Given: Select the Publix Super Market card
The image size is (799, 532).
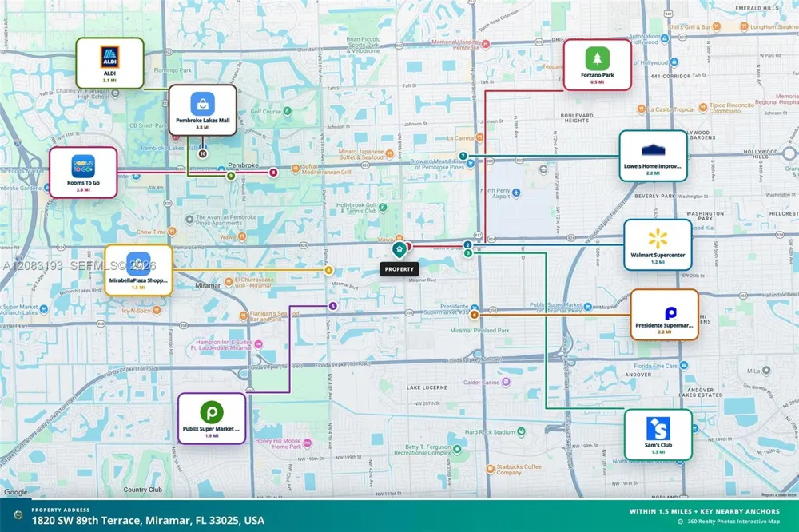Looking at the screenshot, I should click(x=212, y=419).
